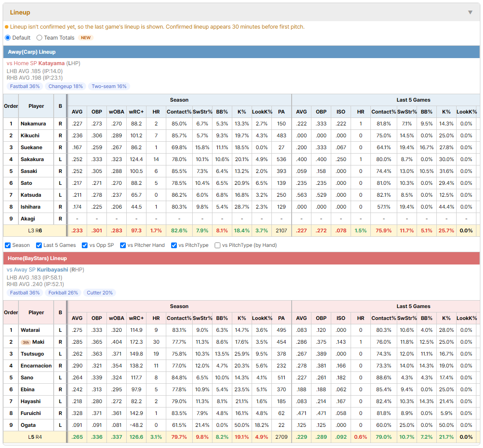The height and width of the screenshot is (448, 483).
Task: Enable the vs PitchType (by Hand) checkbox
Action: coord(217,245)
